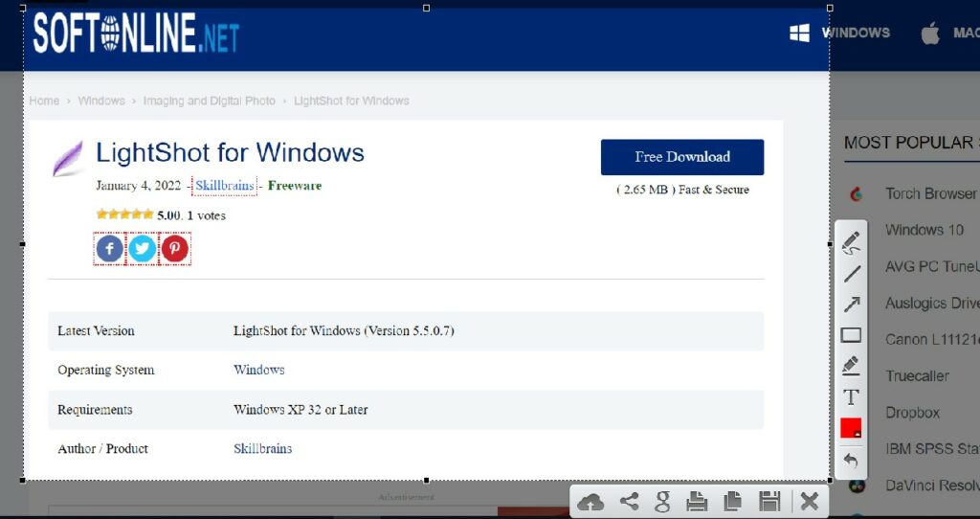
Task: Rate using the five-star rating
Action: (x=124, y=214)
